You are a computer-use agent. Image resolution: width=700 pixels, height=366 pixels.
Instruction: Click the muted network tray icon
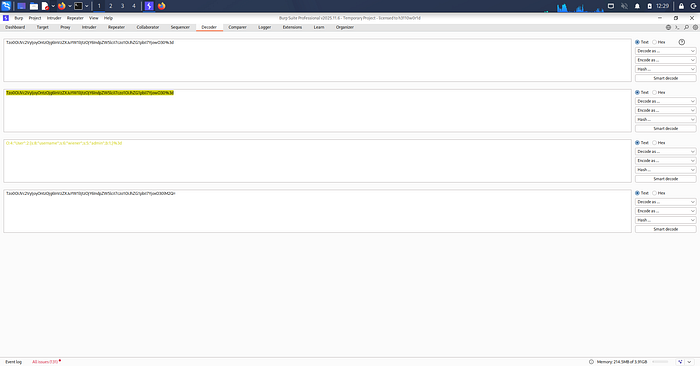click(624, 6)
